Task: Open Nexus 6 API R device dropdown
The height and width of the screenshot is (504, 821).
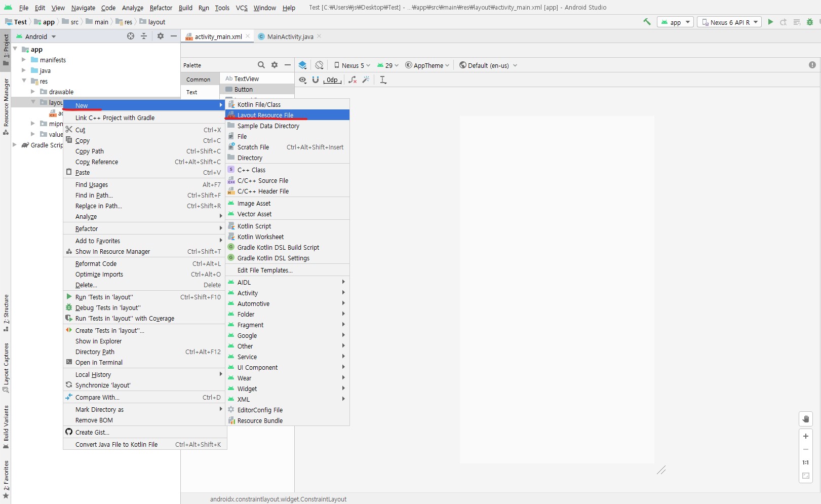Action: pyautogui.click(x=729, y=22)
